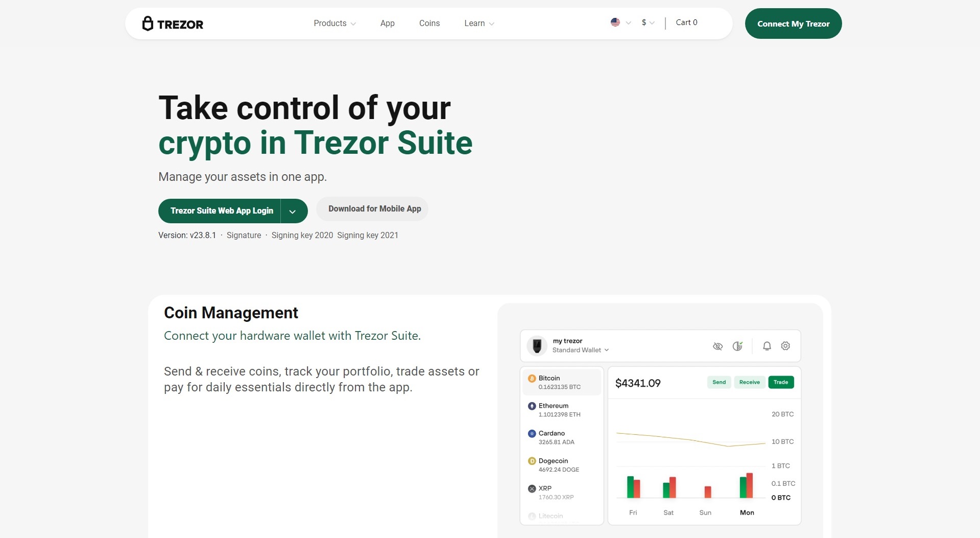This screenshot has width=980, height=538.
Task: Open the notifications bell icon
Action: coord(767,346)
